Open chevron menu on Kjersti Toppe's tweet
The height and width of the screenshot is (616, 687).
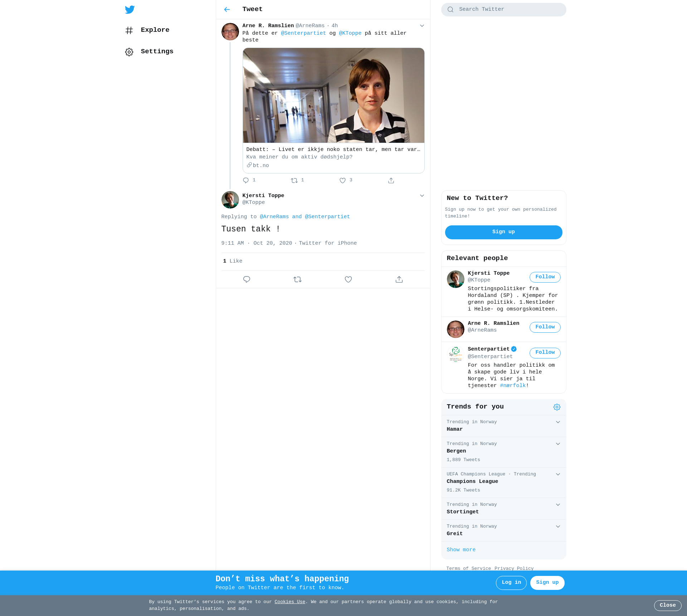(x=422, y=196)
